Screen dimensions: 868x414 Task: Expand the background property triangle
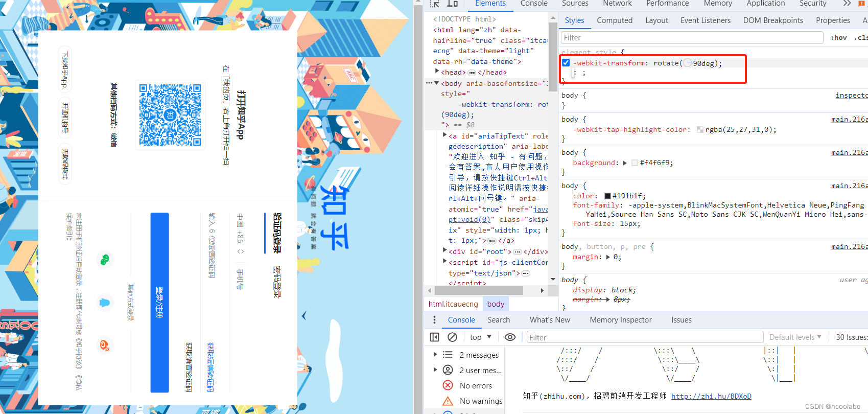point(625,163)
